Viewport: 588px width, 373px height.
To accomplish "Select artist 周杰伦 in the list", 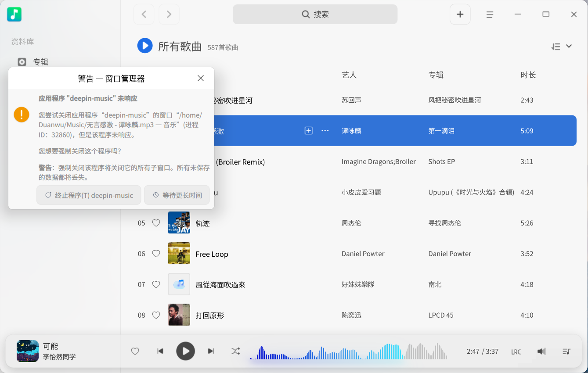I will click(351, 223).
